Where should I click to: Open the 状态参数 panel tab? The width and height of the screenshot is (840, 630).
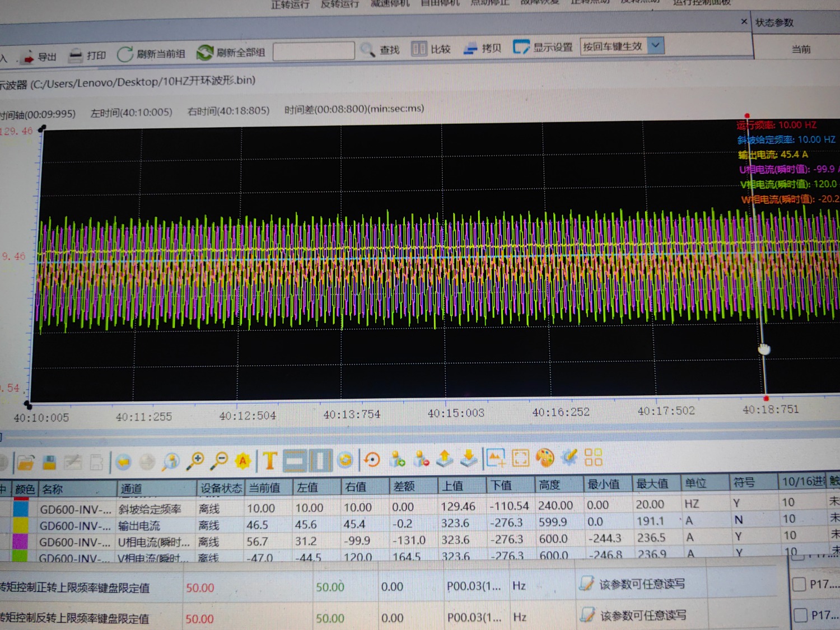coord(774,23)
